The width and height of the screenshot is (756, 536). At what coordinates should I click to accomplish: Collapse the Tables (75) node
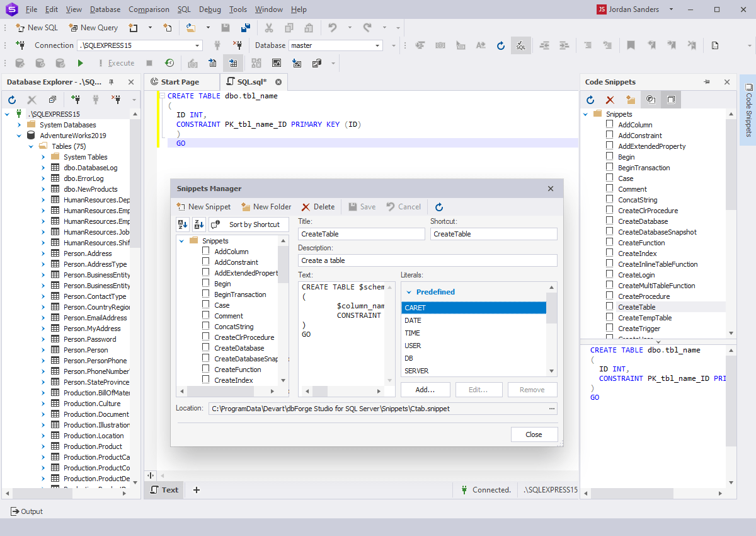click(31, 146)
